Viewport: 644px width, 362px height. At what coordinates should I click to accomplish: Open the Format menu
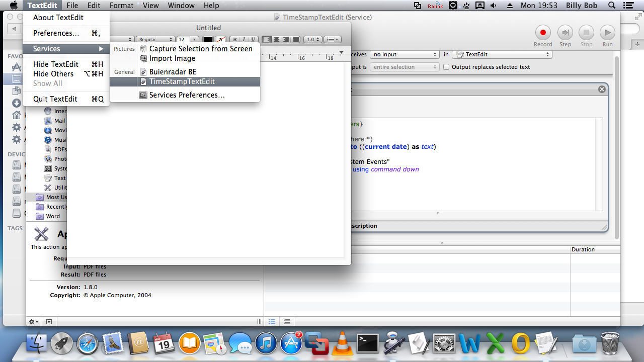click(x=122, y=6)
